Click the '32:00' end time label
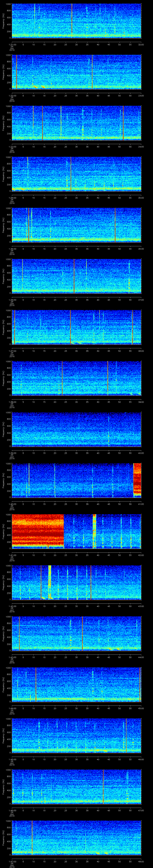 click(141, 44)
